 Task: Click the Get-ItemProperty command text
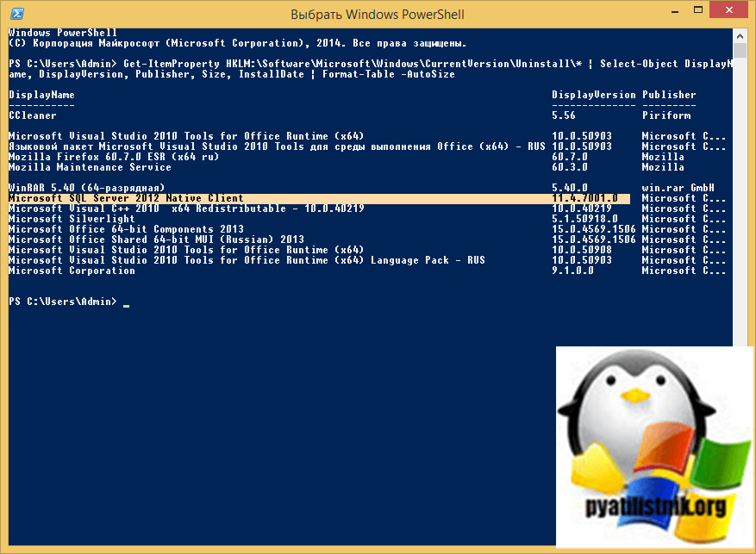[x=161, y=64]
